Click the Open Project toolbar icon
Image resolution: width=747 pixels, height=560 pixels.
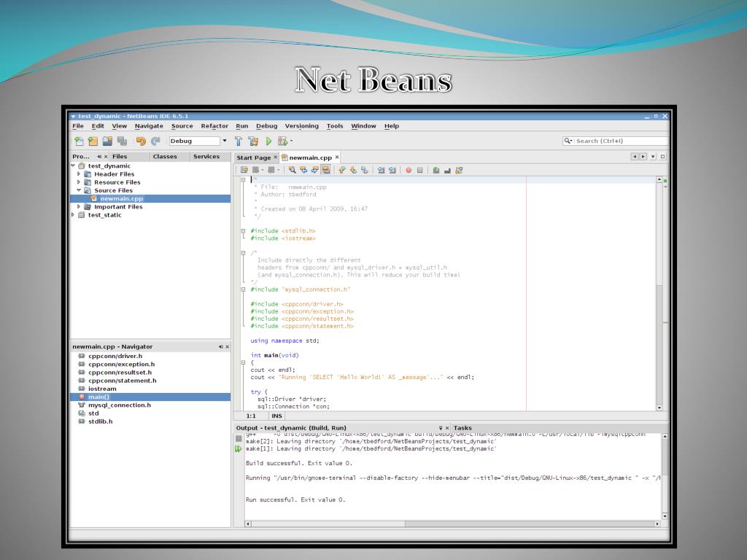click(108, 141)
